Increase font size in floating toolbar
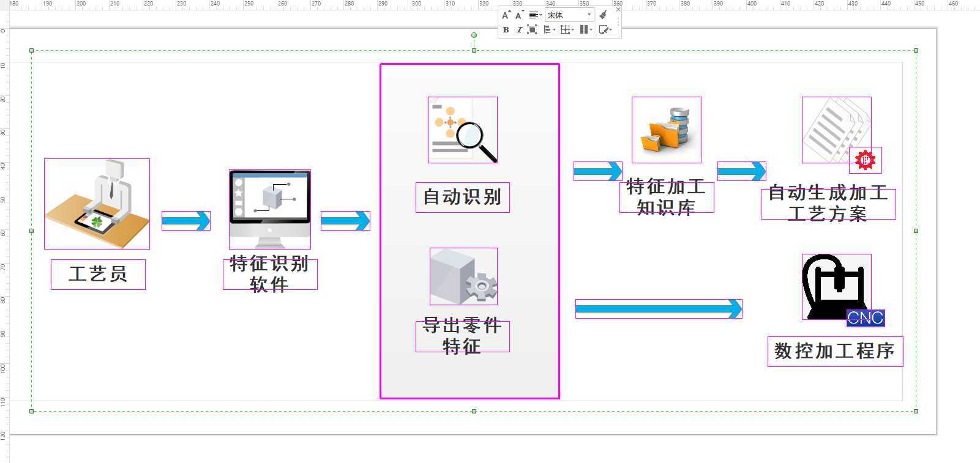The image size is (980, 463). coord(506,15)
